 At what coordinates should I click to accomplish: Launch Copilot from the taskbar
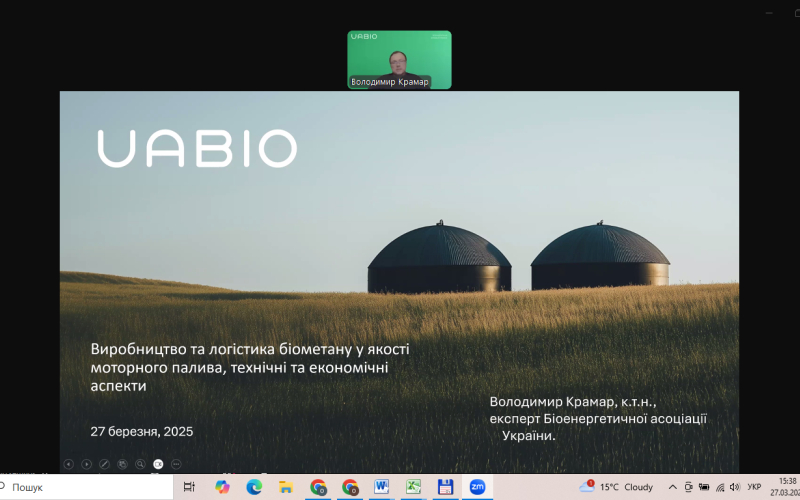point(222,487)
